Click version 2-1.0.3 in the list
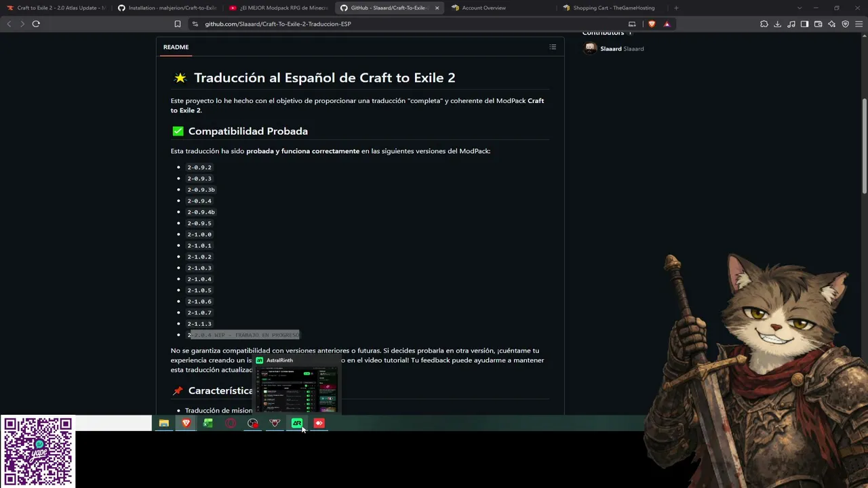The width and height of the screenshot is (868, 488). tap(199, 268)
